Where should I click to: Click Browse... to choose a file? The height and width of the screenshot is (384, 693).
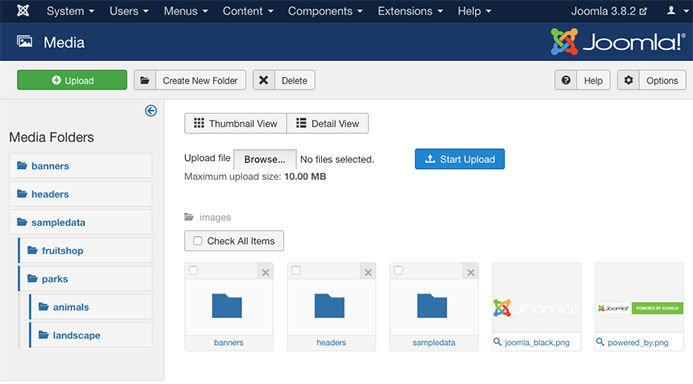coord(265,159)
